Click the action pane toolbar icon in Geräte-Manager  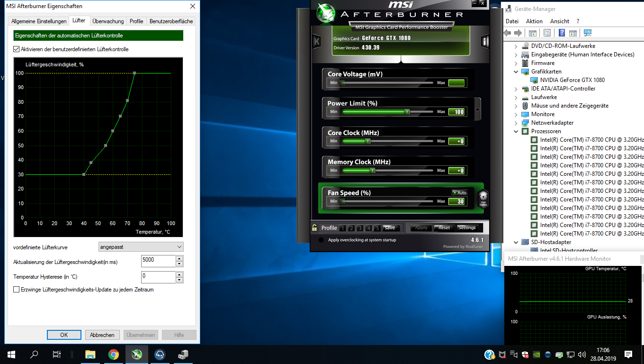(x=573, y=33)
